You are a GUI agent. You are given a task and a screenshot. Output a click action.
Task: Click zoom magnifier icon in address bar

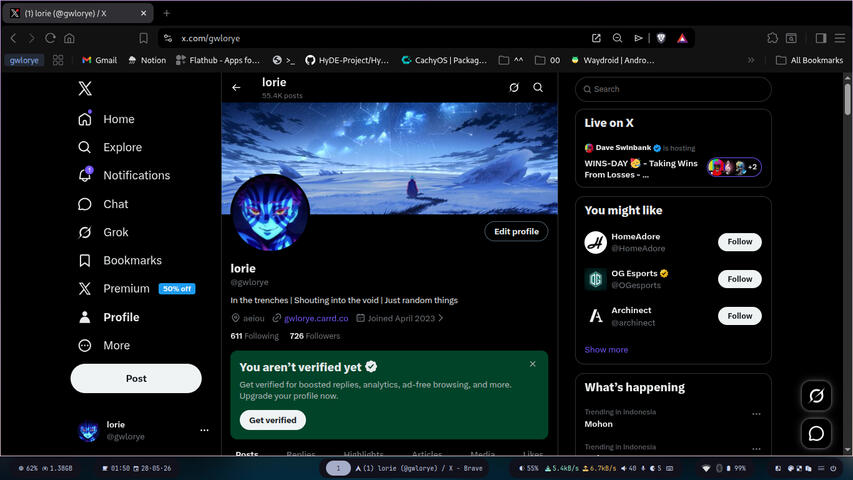click(617, 38)
